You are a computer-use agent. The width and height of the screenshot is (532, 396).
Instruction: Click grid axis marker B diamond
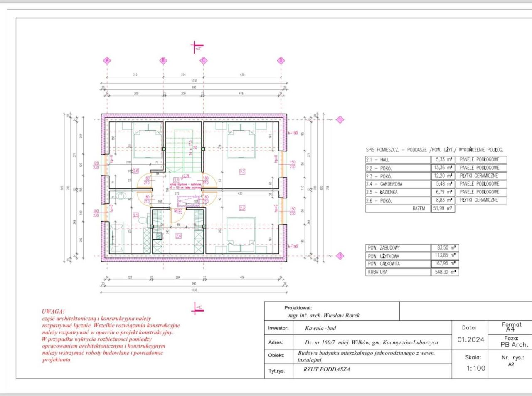point(163,61)
